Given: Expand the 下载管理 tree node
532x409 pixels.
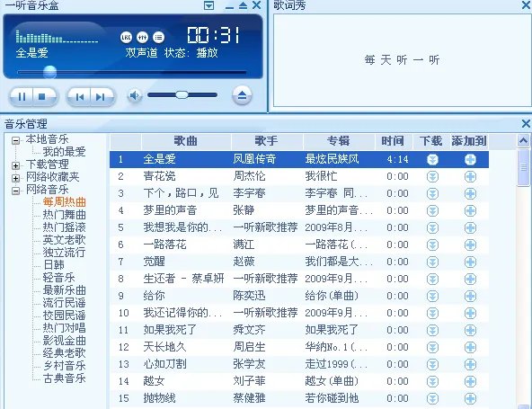Looking at the screenshot, I should tap(15, 165).
